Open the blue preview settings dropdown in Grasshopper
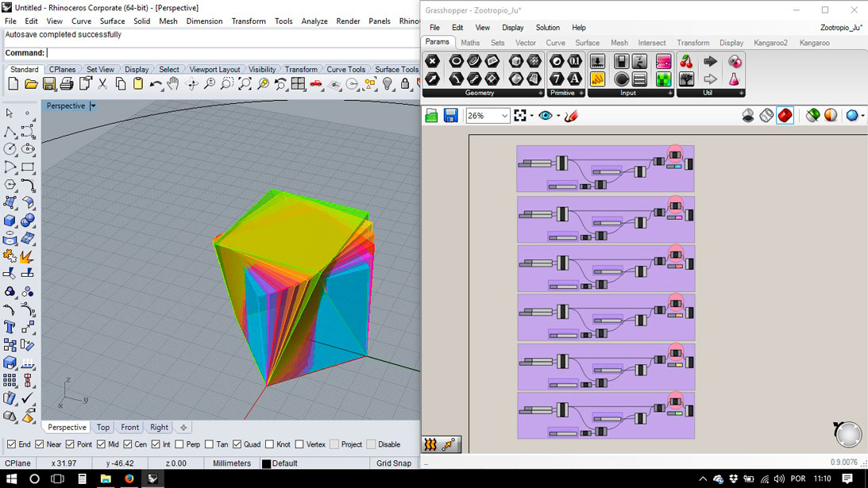The width and height of the screenshot is (868, 488). coord(862,116)
